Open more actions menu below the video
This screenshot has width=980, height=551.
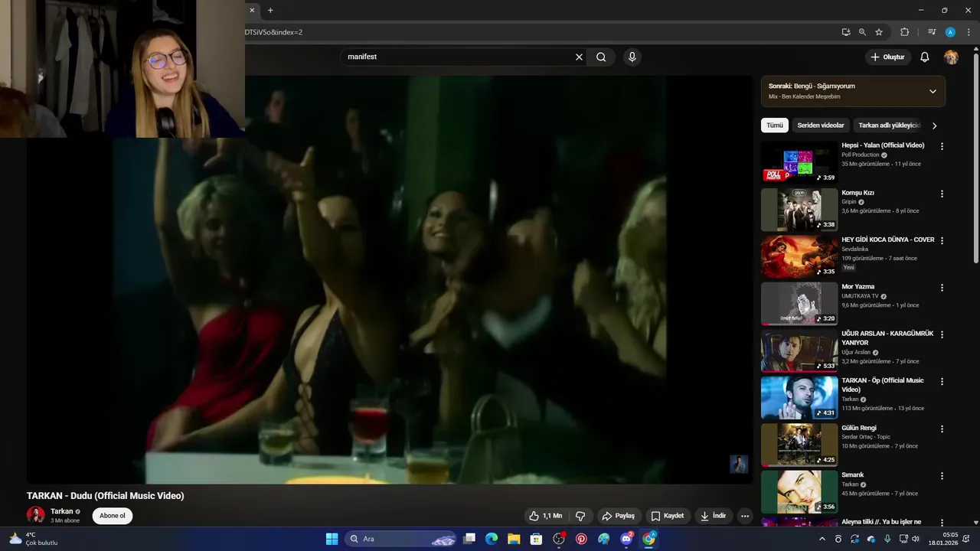pos(744,516)
